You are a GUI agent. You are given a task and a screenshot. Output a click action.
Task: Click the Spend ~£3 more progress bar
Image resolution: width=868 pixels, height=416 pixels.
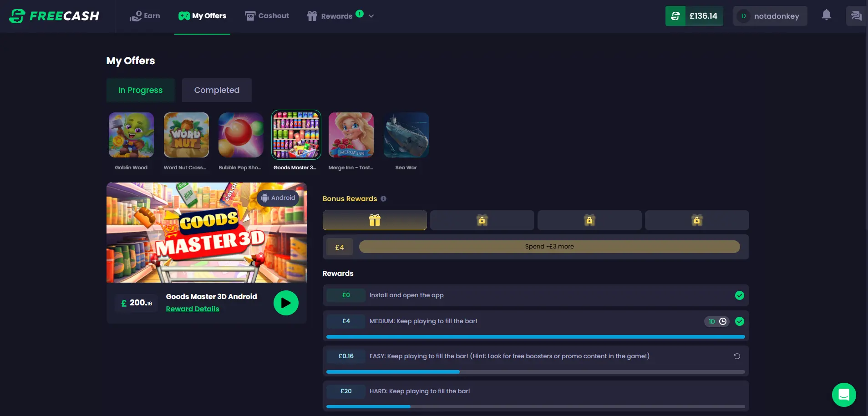(549, 247)
